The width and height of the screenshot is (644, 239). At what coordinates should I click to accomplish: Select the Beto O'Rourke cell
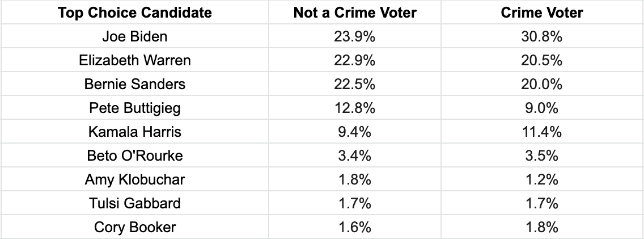tap(135, 156)
